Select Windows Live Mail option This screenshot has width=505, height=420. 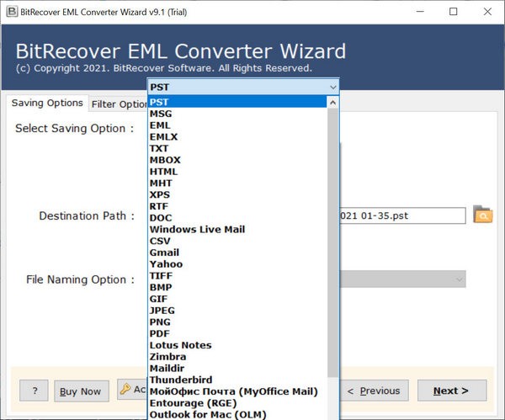pos(237,230)
